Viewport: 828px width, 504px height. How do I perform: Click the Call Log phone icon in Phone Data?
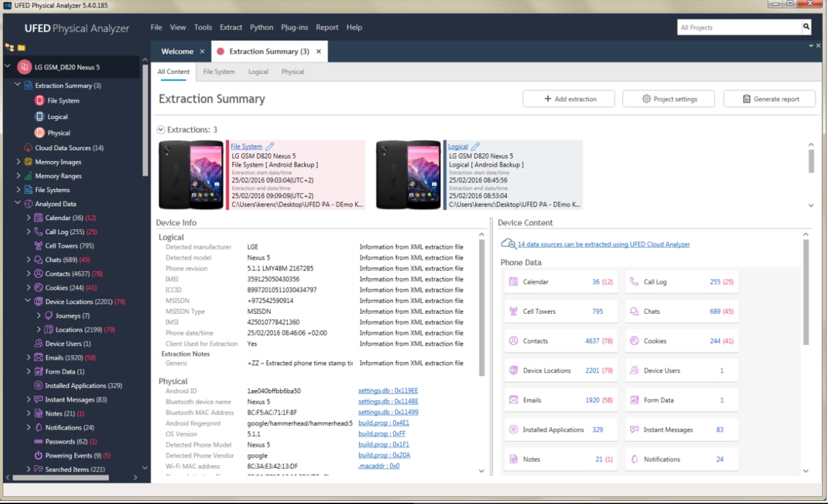click(x=634, y=282)
